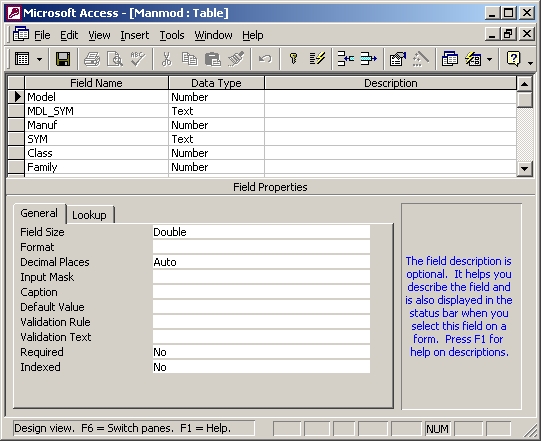Click the table control icon beside File menu
541x441 pixels.
(21, 35)
